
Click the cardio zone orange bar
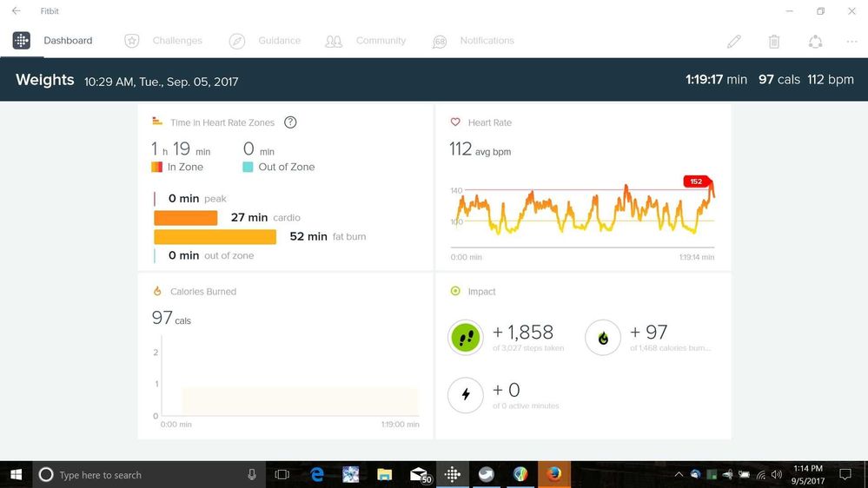185,218
